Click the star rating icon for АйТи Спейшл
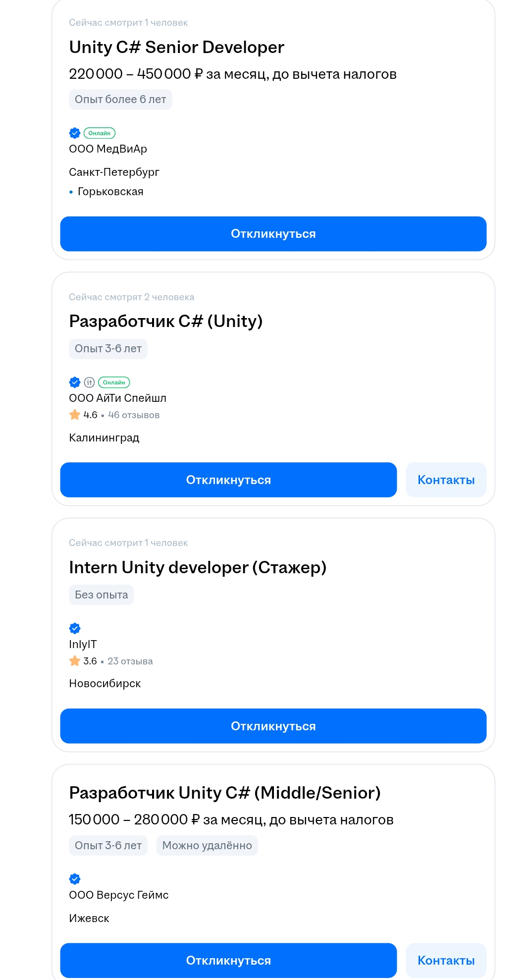 [75, 415]
